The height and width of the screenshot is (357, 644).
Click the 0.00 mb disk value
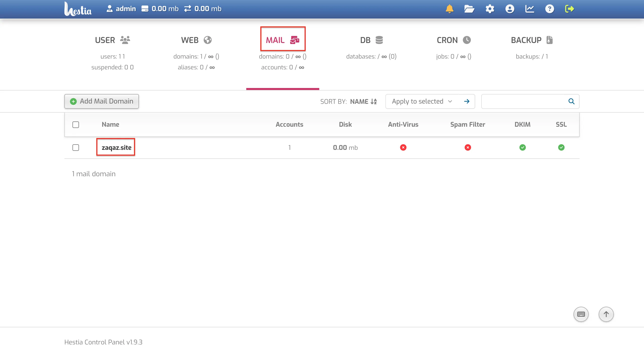pyautogui.click(x=345, y=148)
